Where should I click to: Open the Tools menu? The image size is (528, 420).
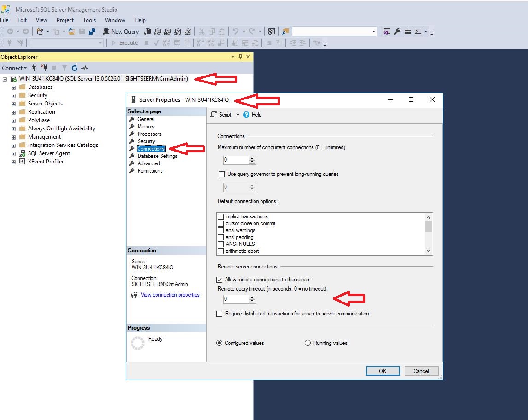point(89,20)
